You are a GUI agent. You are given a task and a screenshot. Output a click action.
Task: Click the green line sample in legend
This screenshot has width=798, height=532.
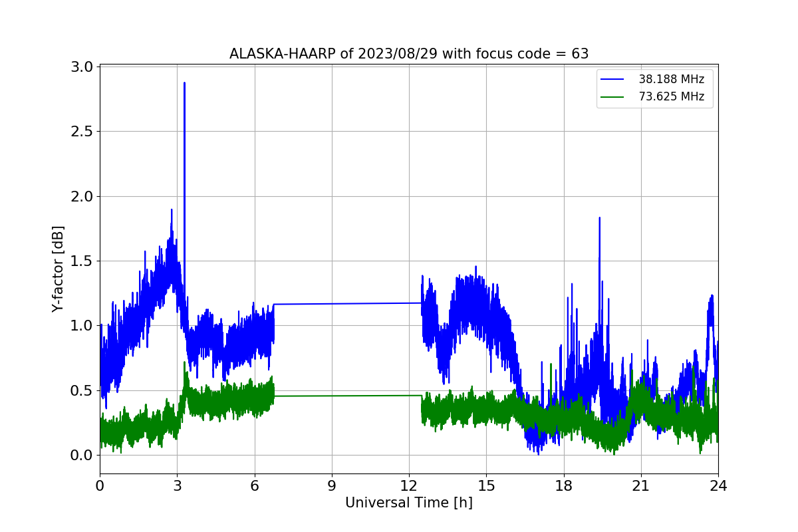pos(612,97)
